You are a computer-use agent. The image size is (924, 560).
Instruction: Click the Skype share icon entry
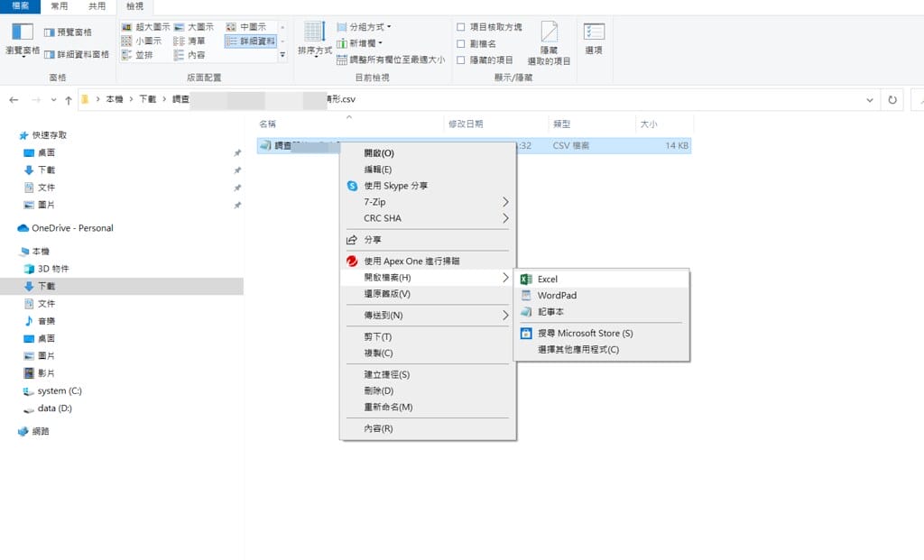352,186
